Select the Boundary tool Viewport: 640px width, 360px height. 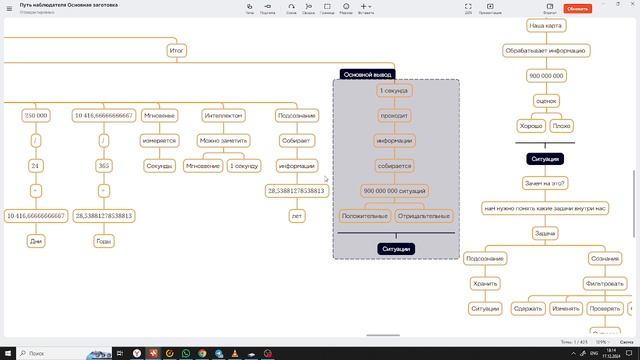coord(327,8)
